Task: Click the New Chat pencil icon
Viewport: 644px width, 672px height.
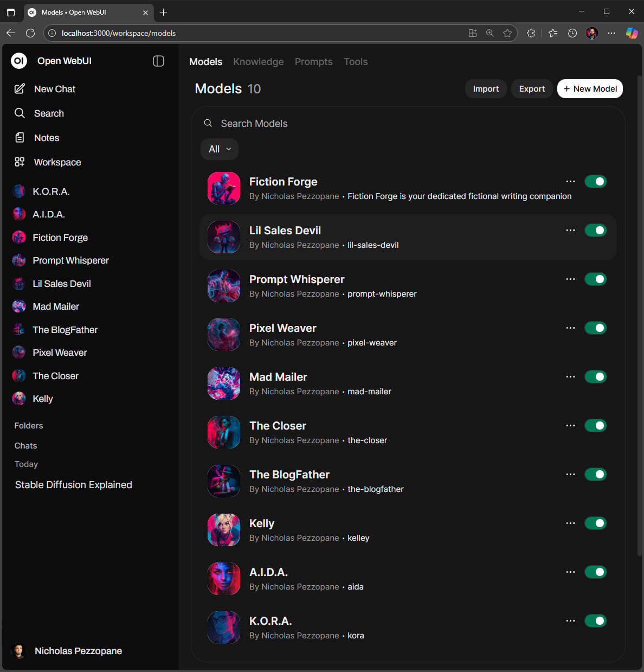Action: pos(20,89)
